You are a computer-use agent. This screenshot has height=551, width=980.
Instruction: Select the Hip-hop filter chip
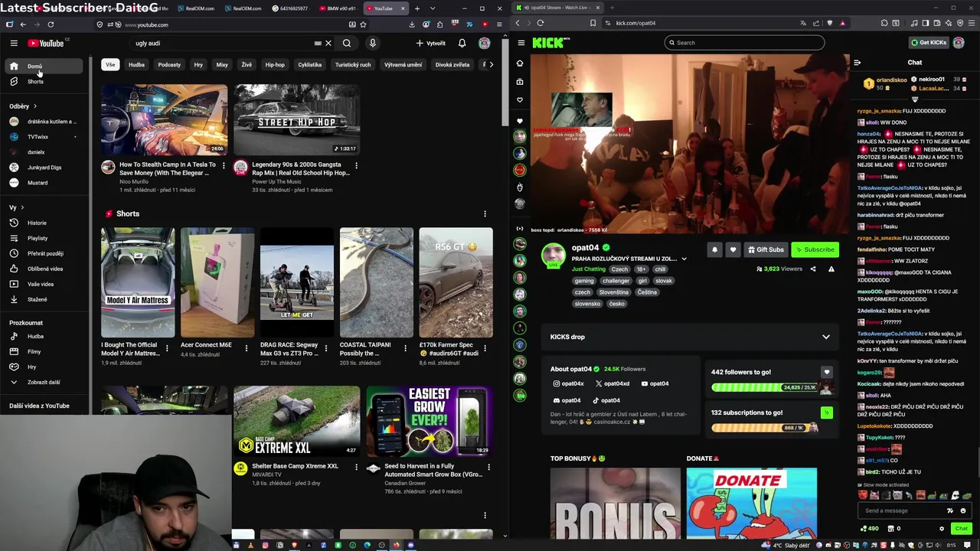tap(275, 64)
